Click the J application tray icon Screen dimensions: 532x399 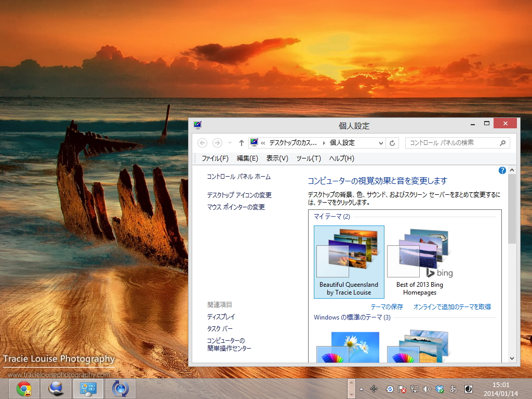coord(467,389)
